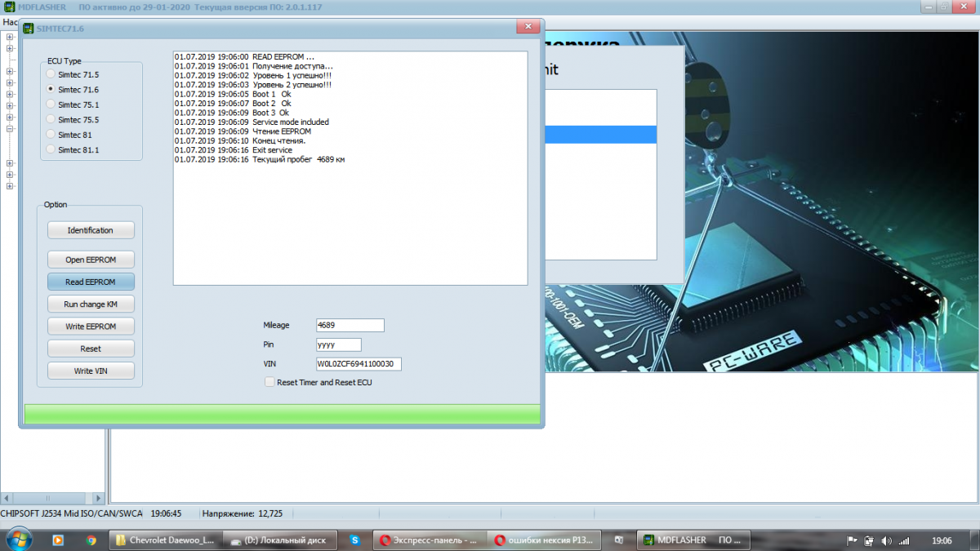This screenshot has width=980, height=551.
Task: Click left arrow of tree pane horizontal scrollbar
Action: [7, 498]
